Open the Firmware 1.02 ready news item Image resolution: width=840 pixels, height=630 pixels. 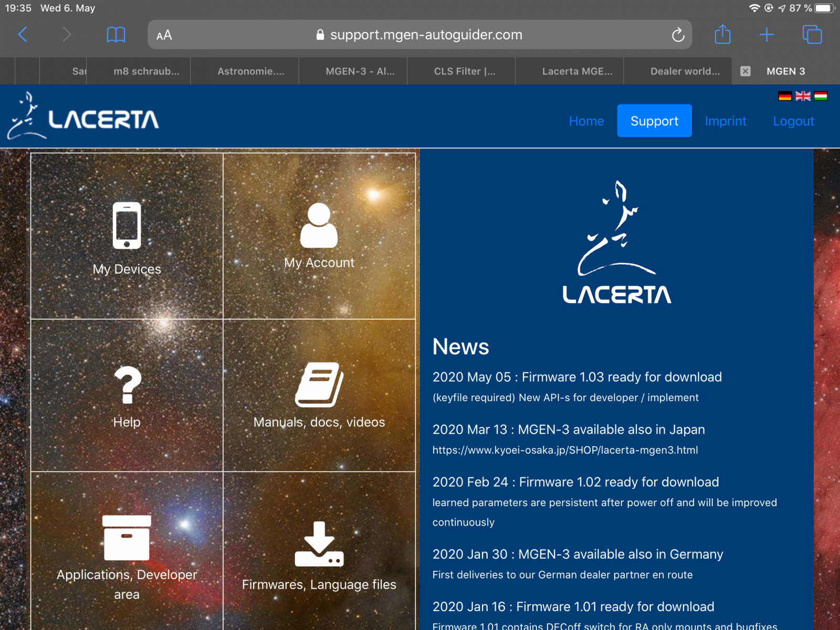tap(575, 482)
